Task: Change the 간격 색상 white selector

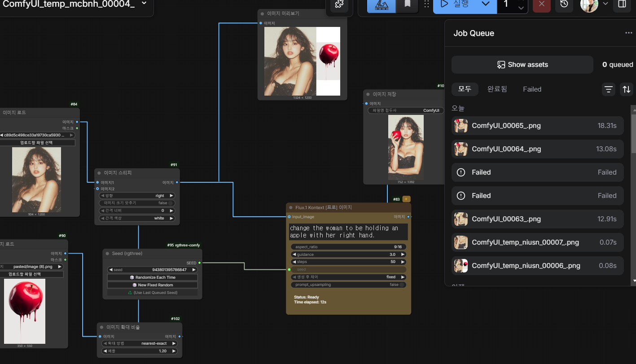Action: 136,218
